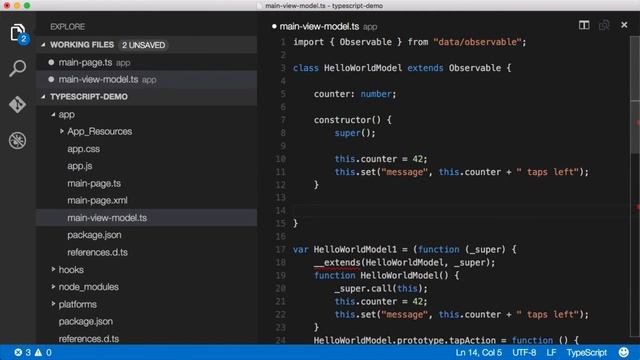Click unsaved dot beside main-page.ts working file
640x360 pixels.
coord(51,62)
